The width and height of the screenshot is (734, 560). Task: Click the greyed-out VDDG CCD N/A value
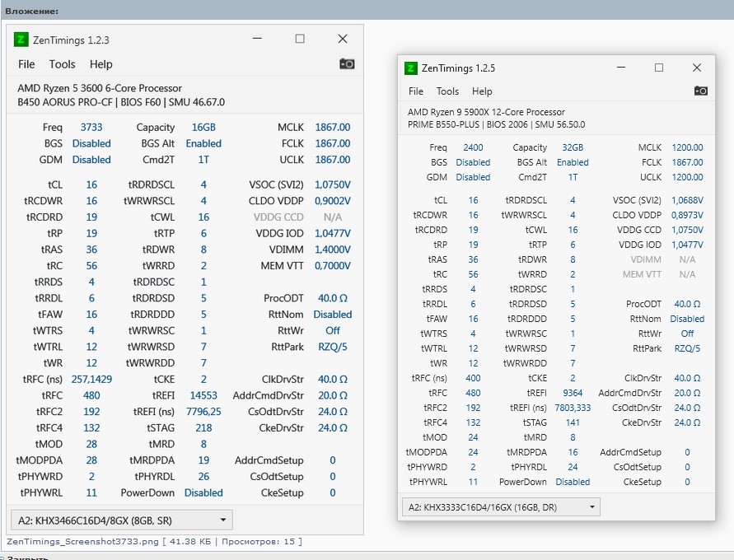pyautogui.click(x=332, y=217)
